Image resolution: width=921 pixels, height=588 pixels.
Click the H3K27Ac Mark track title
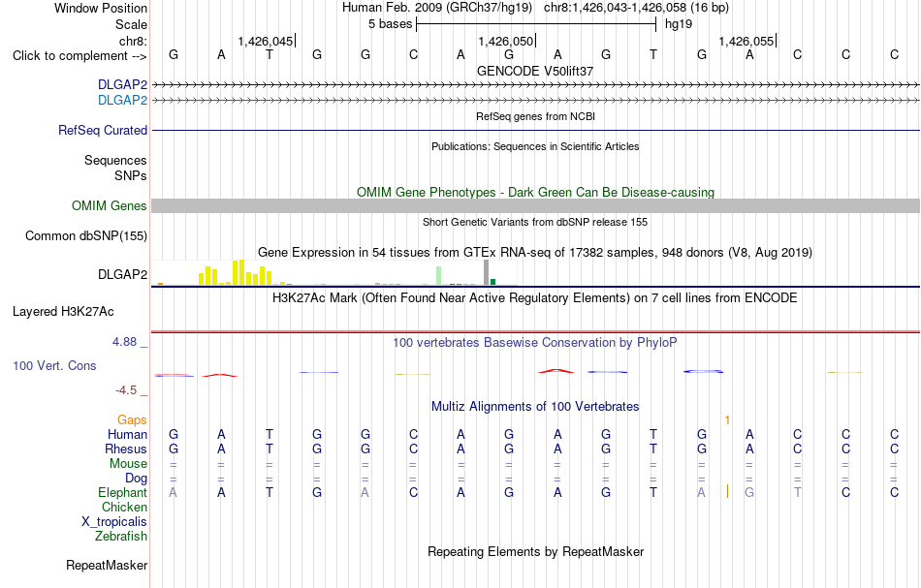coord(535,297)
